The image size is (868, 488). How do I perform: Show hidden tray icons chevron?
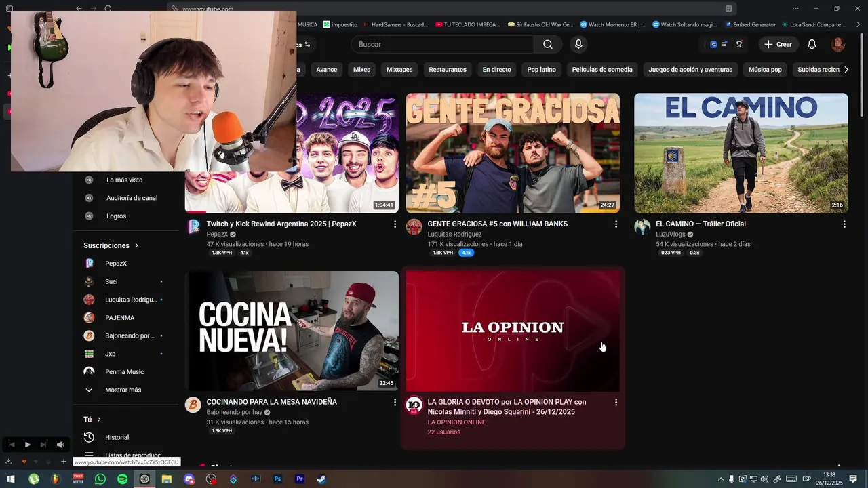click(720, 479)
